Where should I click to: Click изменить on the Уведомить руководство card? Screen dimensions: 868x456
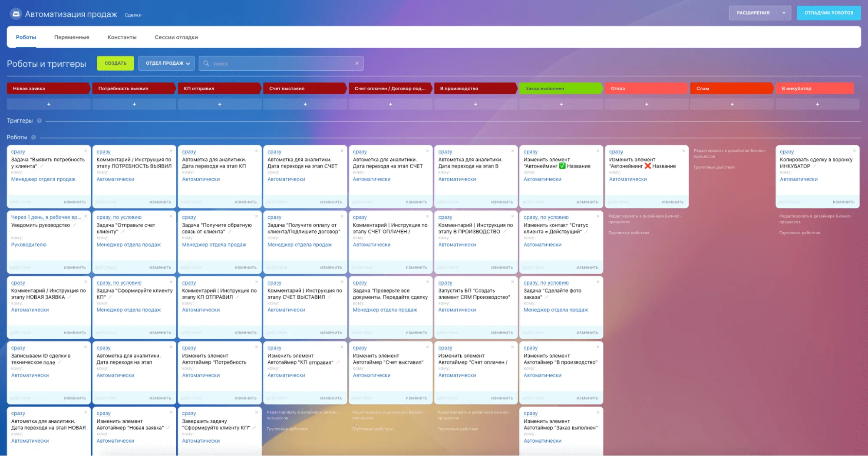point(75,268)
